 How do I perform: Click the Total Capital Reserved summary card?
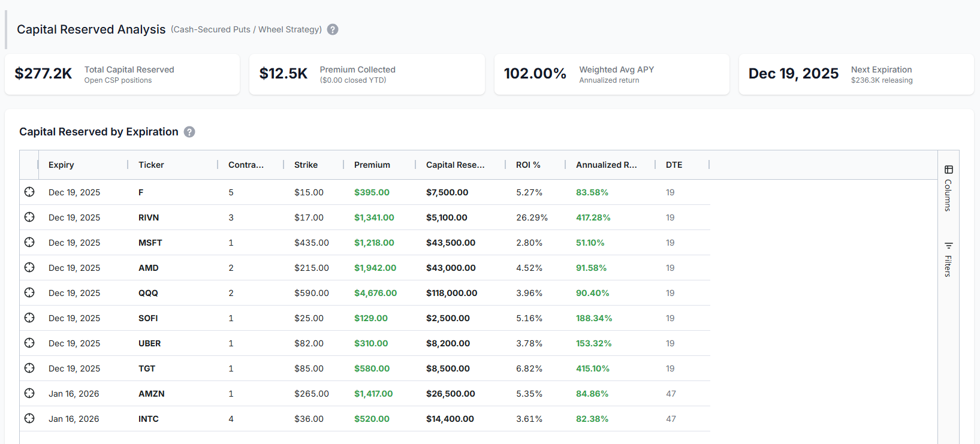pyautogui.click(x=122, y=74)
